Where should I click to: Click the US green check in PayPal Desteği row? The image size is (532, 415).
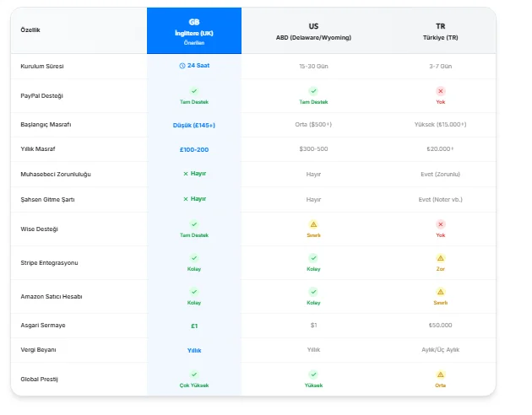coord(313,91)
